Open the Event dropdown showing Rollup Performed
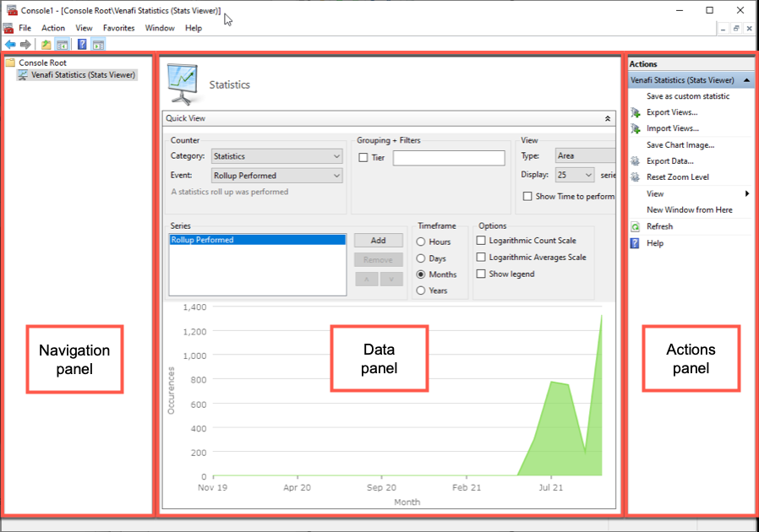The height and width of the screenshot is (532, 759). coord(276,176)
